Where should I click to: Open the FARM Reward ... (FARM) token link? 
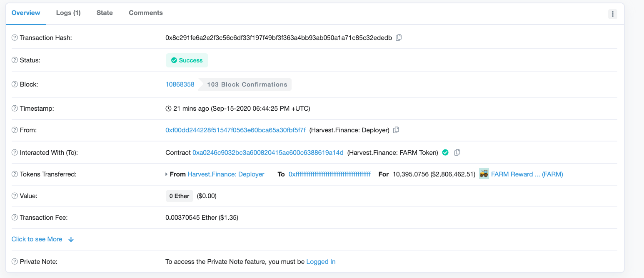tap(527, 174)
